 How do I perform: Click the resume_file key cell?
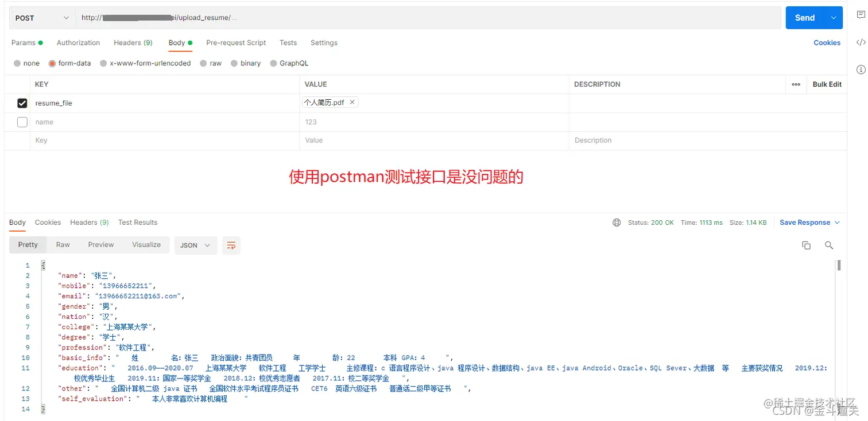click(x=165, y=103)
